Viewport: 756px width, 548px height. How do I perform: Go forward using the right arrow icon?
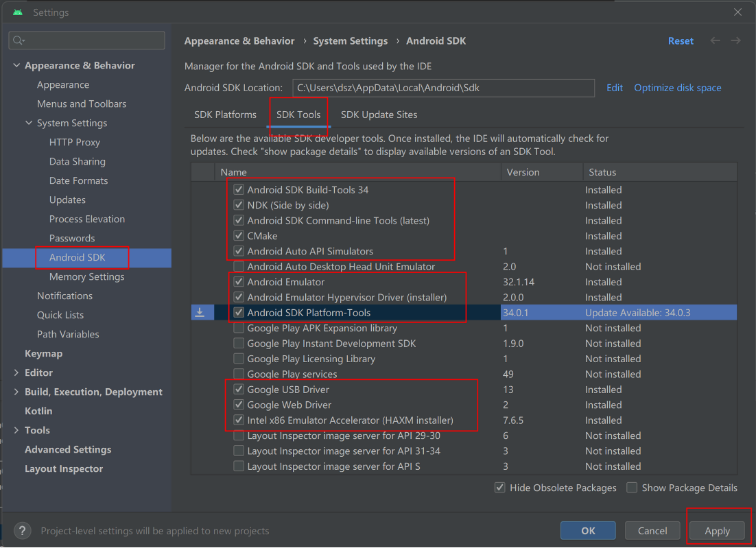click(735, 41)
